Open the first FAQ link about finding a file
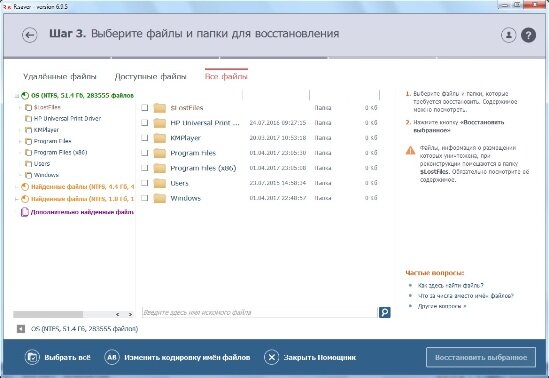Viewport: 549px width, 378px height. click(x=450, y=285)
